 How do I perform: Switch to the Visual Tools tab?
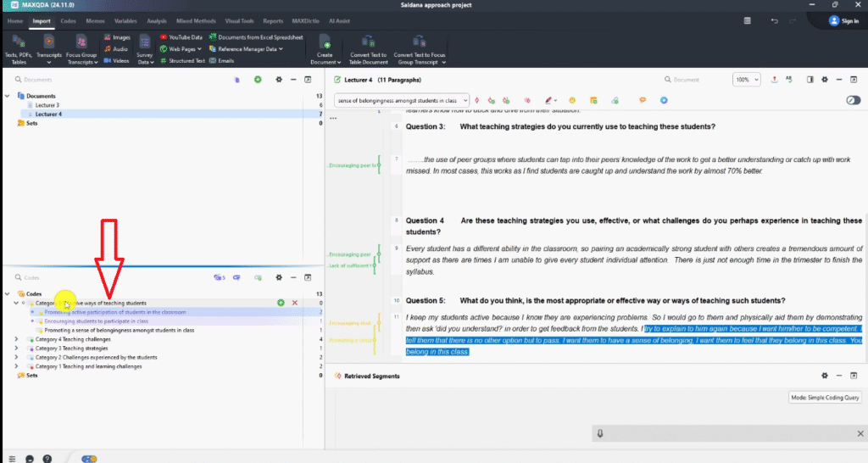(237, 20)
